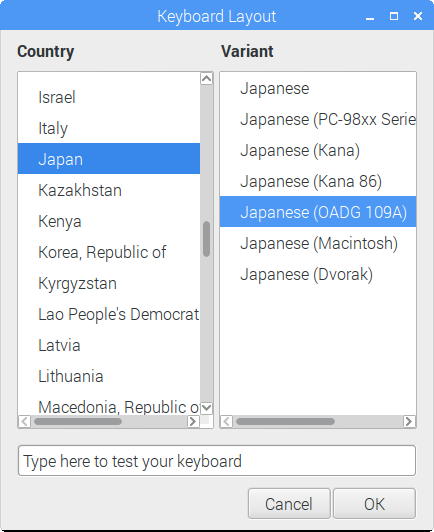Focus the keyboard test input field
434x532 pixels.
217,461
